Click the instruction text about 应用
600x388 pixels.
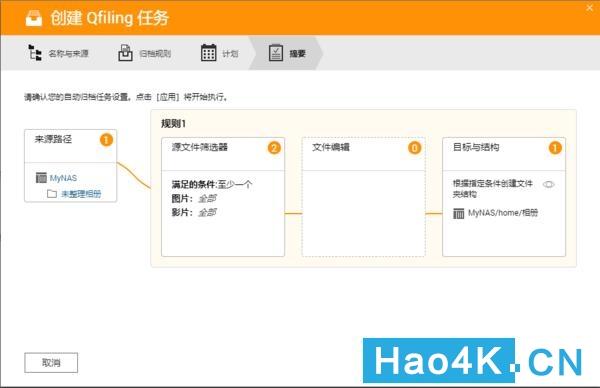(126, 97)
